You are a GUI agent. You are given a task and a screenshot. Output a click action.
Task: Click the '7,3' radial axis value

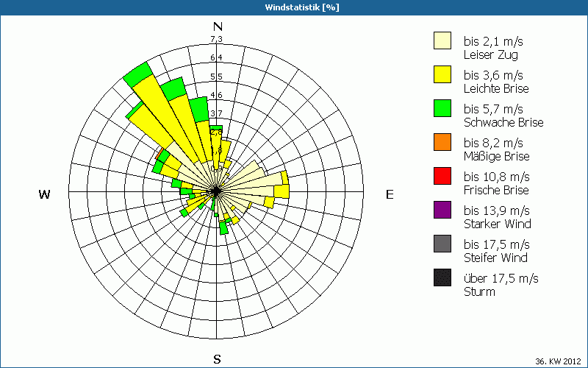[x=216, y=39]
